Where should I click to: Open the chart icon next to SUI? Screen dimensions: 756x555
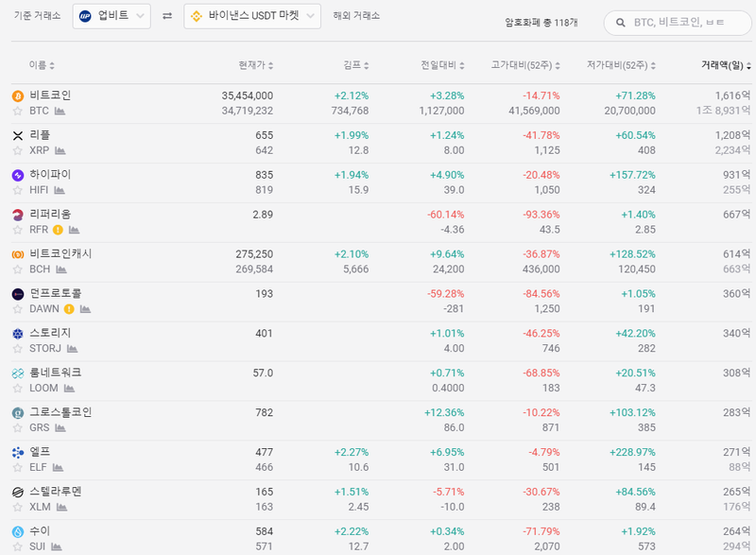tap(57, 546)
